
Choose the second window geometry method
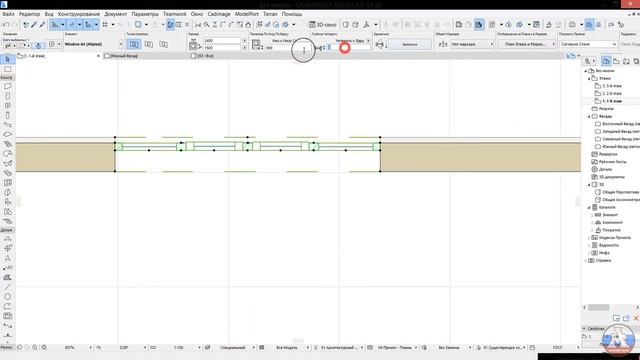point(149,44)
